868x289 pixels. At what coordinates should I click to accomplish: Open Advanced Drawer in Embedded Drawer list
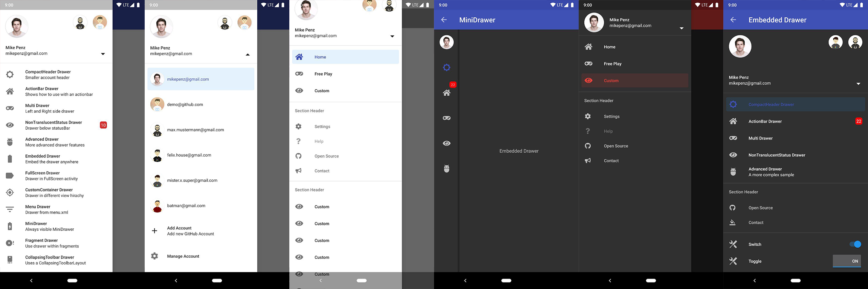click(796, 172)
